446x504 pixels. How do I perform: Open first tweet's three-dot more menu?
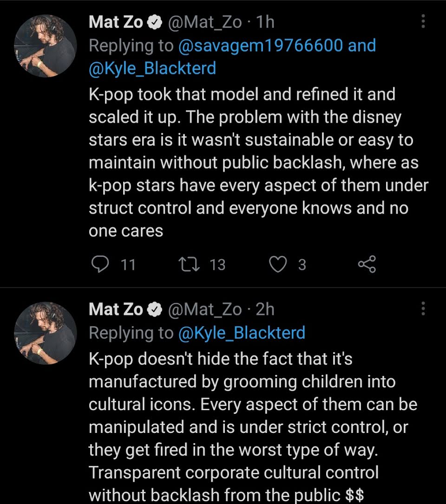tap(423, 21)
